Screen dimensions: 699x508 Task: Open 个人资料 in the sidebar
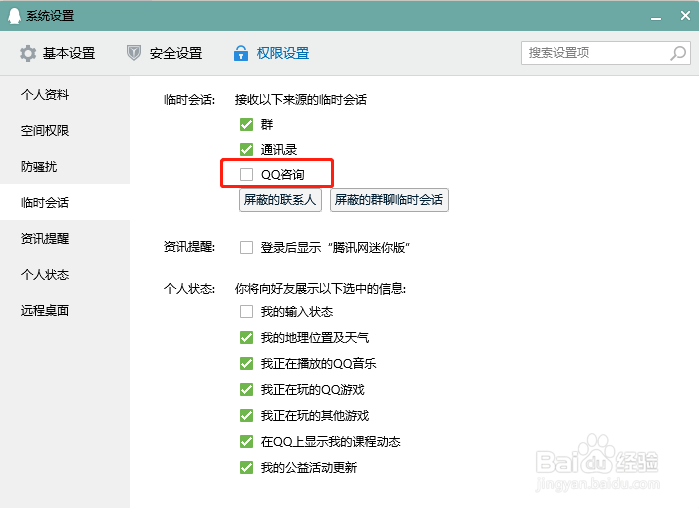65,94
